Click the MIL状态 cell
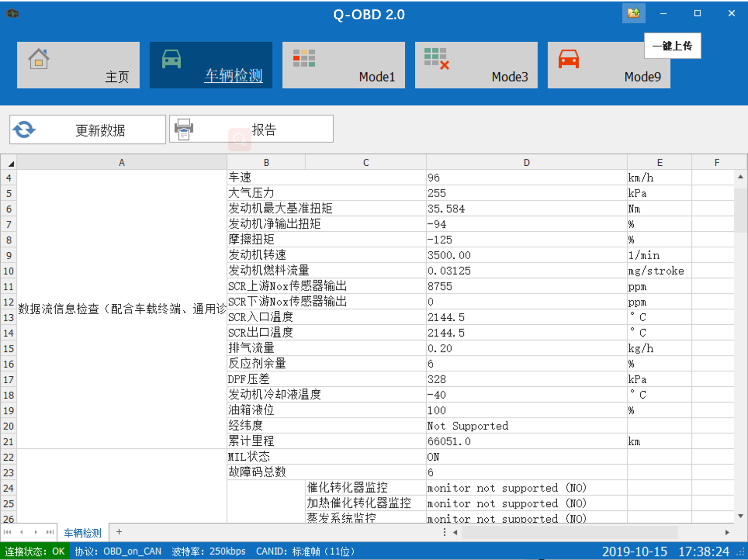 326,457
